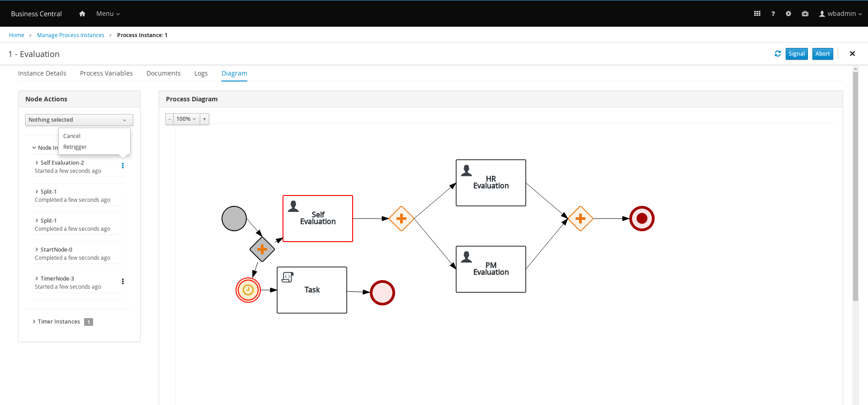The height and width of the screenshot is (405, 868).
Task: Click the diagram zoom in plus button
Action: click(x=204, y=119)
